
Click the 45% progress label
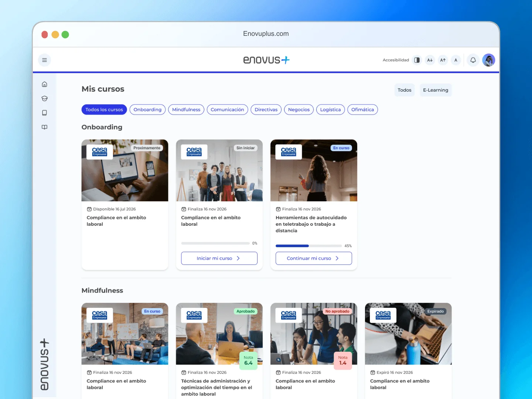coord(348,246)
